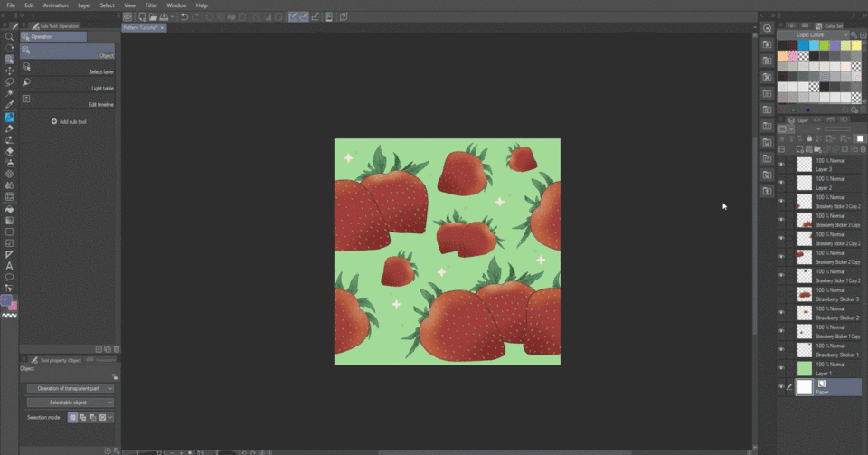Click the lock layer icon
868x455 pixels.
pyautogui.click(x=809, y=138)
